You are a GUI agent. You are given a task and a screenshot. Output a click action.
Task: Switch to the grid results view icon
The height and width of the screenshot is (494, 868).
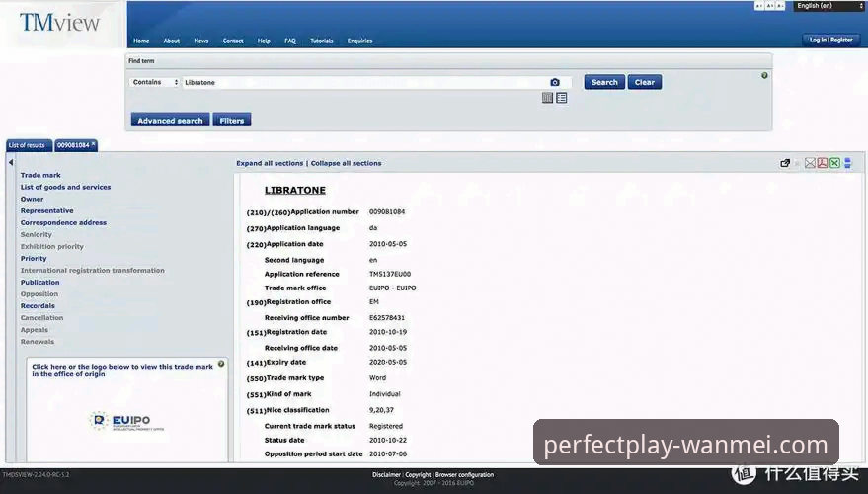547,98
